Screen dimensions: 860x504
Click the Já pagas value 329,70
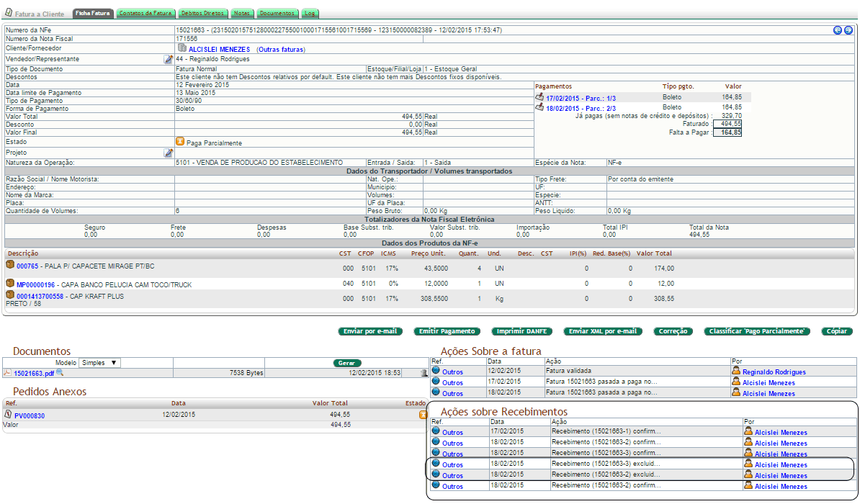click(x=732, y=116)
